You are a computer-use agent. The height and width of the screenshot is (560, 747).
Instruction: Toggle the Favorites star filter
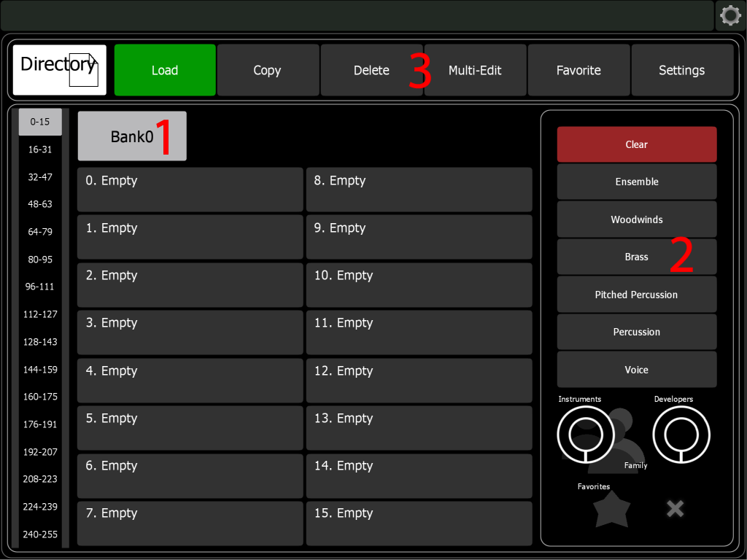[611, 509]
